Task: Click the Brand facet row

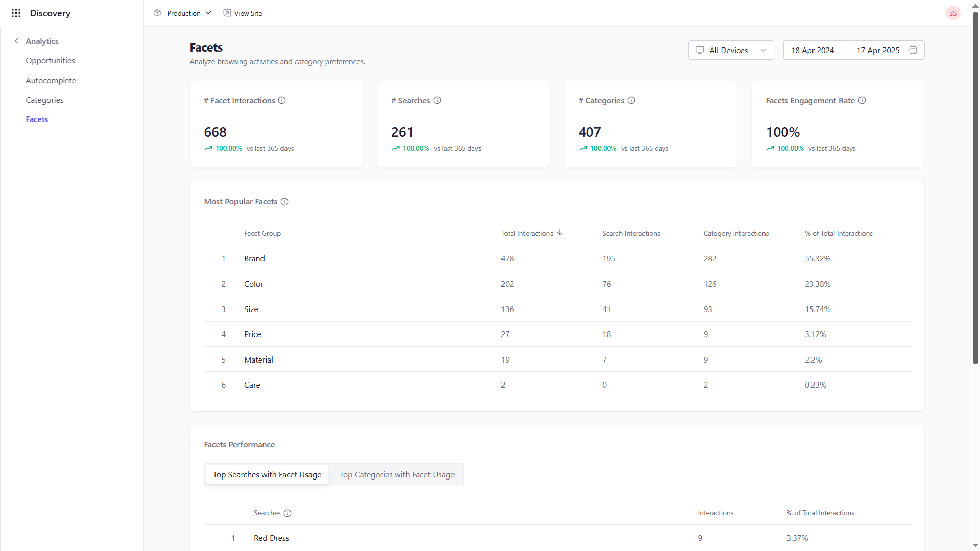Action: (x=557, y=258)
